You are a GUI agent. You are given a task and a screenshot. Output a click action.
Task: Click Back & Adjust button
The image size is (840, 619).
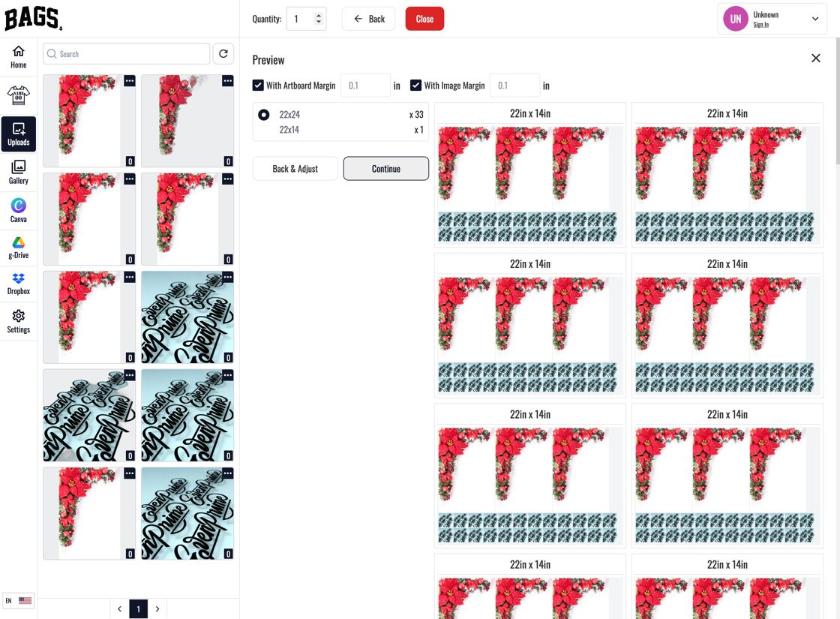(295, 169)
